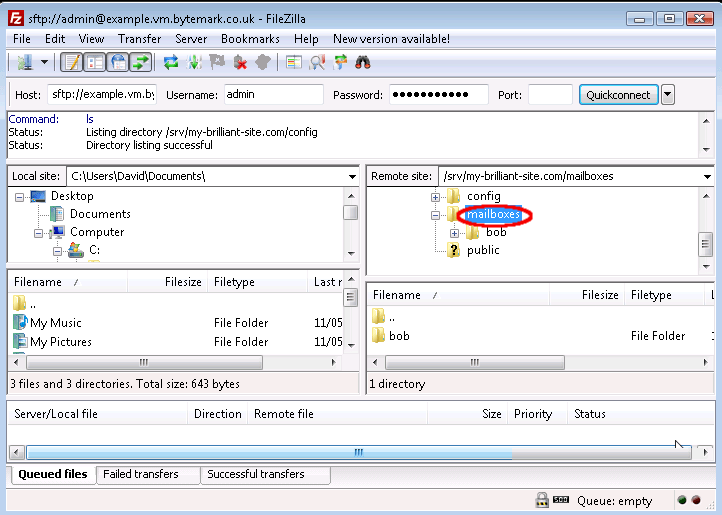Select My Pictures in local file list

click(x=61, y=342)
